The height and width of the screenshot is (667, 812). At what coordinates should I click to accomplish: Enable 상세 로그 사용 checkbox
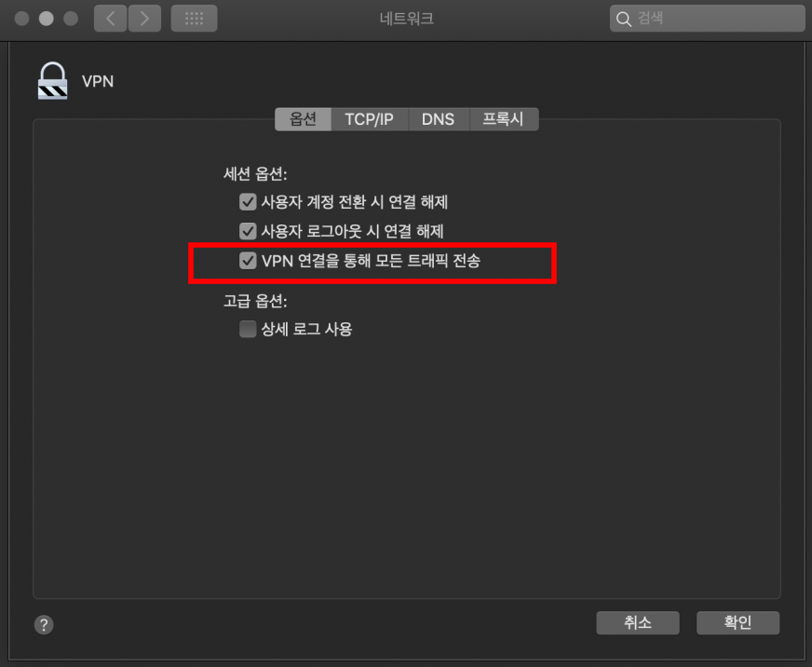pyautogui.click(x=248, y=329)
